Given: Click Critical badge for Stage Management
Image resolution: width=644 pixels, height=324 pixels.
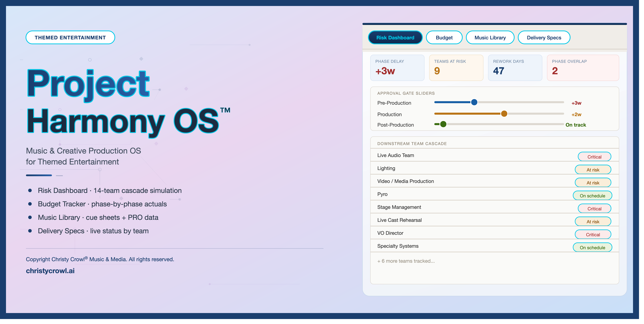Looking at the screenshot, I should point(594,209).
